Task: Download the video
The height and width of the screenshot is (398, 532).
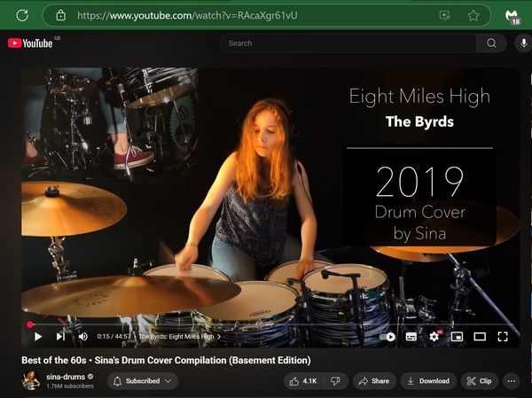Action: point(428,381)
